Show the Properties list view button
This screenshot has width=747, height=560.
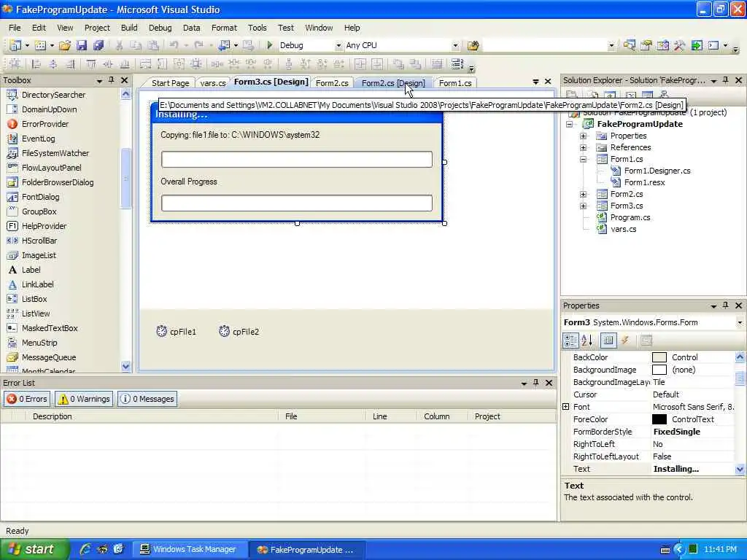pos(608,340)
